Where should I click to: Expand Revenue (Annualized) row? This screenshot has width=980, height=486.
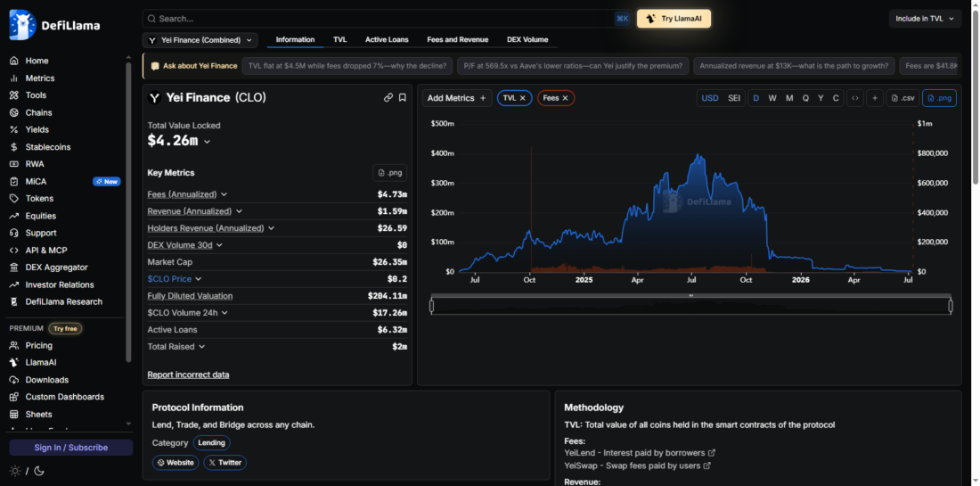[x=240, y=211]
